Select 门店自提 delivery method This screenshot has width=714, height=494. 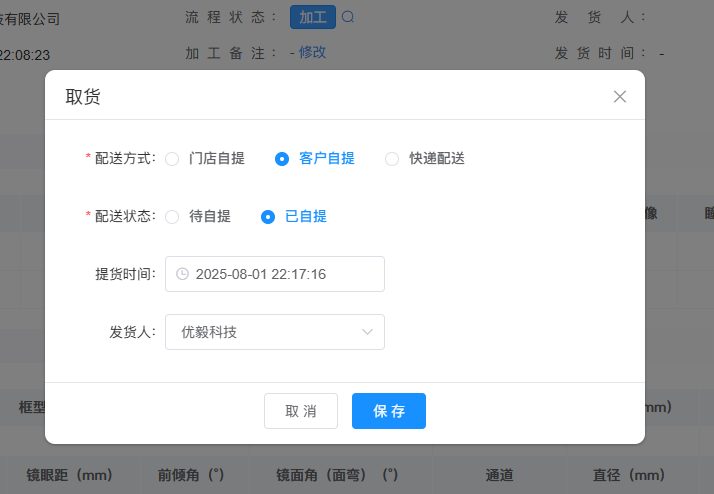click(x=173, y=158)
